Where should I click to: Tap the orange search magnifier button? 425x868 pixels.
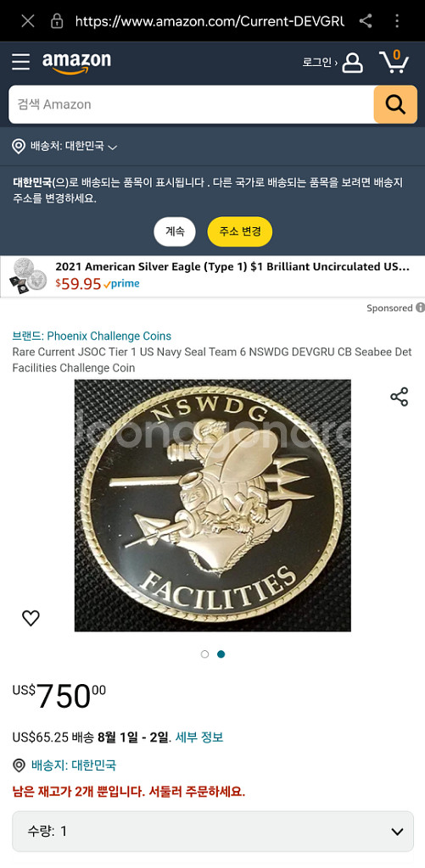(395, 104)
